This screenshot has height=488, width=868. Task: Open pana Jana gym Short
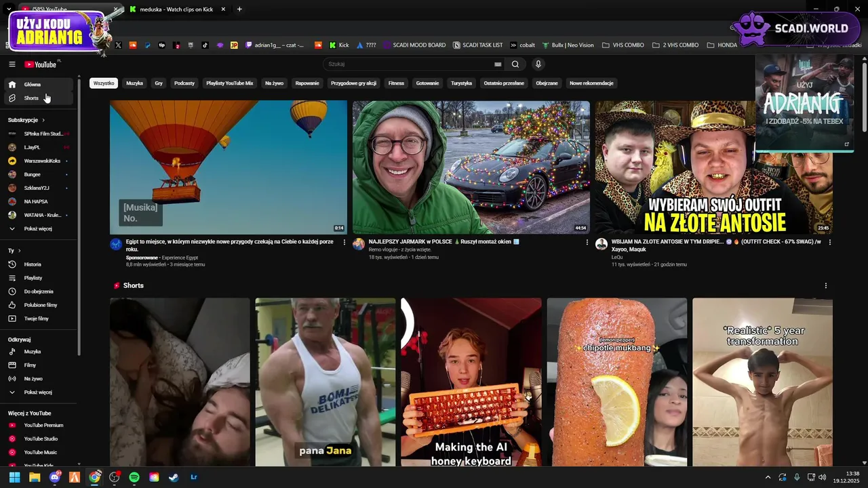tap(325, 382)
